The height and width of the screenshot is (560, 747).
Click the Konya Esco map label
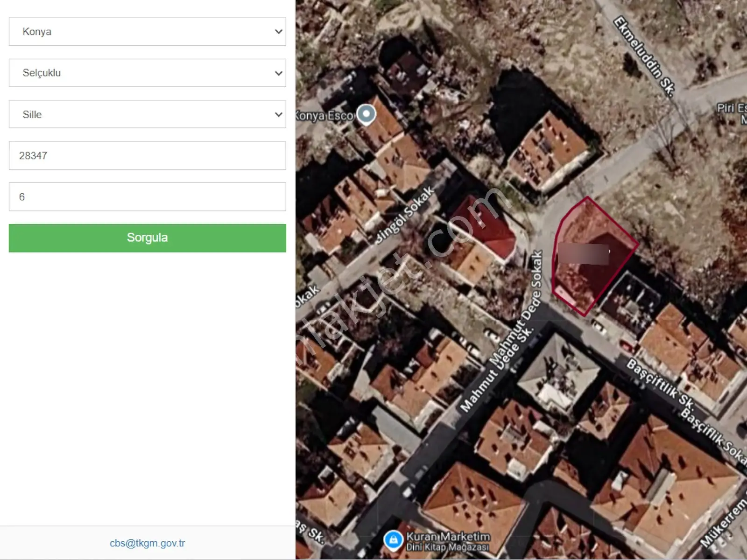tap(324, 116)
